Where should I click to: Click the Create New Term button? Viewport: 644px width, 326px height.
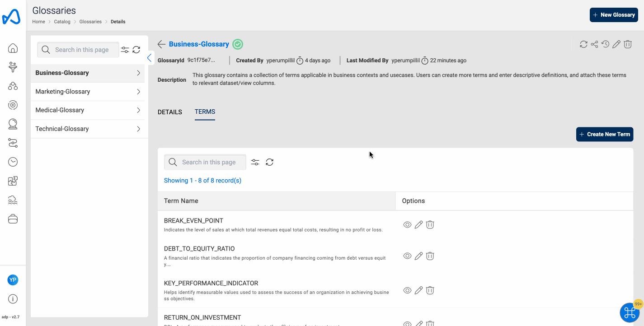[x=605, y=134]
